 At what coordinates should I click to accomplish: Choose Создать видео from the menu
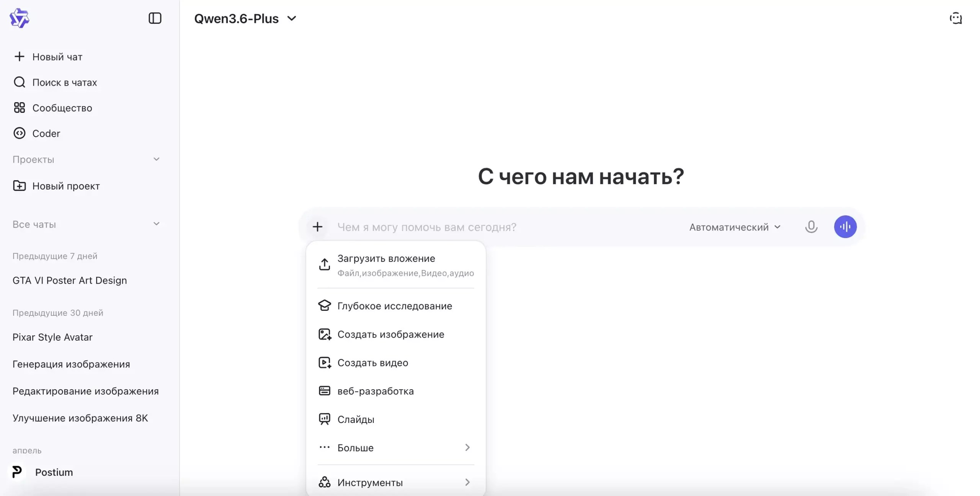[x=396, y=362]
